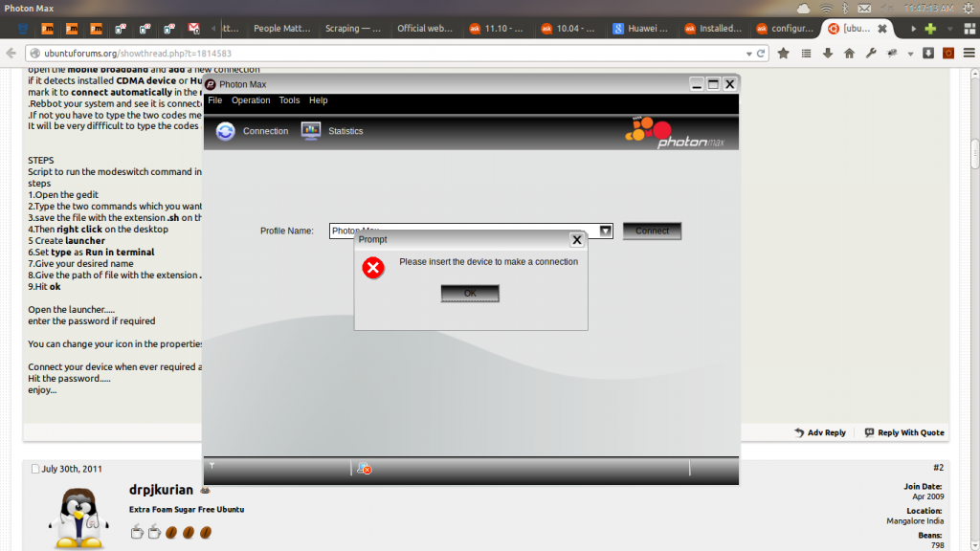This screenshot has height=551, width=980.
Task: Open the Statistics monitor icon
Action: click(311, 130)
